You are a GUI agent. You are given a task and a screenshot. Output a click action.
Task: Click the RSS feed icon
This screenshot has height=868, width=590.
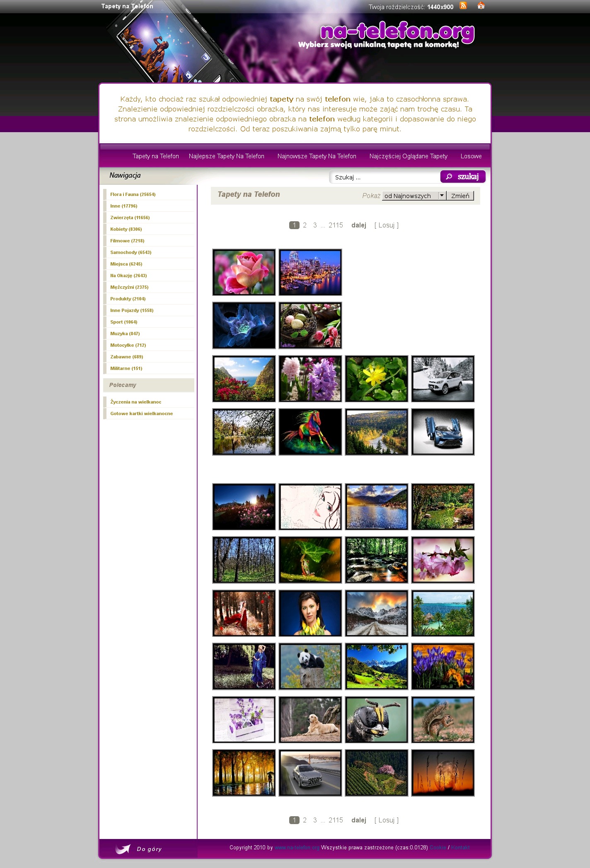[x=463, y=6]
